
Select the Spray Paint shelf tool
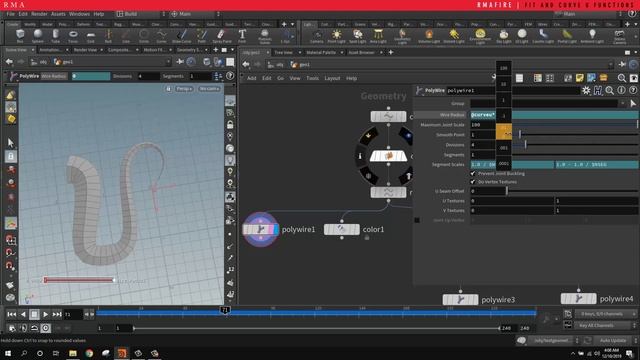pyautogui.click(x=222, y=36)
